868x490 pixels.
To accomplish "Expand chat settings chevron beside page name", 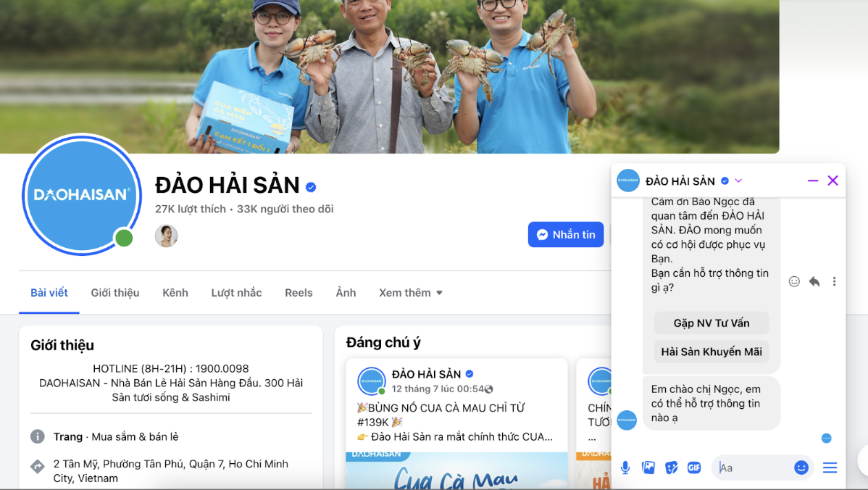I will click(738, 180).
